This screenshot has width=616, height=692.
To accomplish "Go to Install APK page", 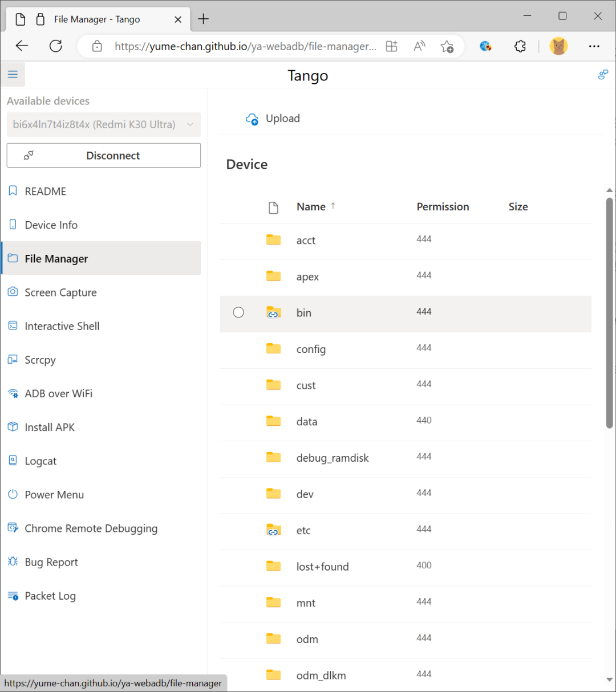I will click(x=50, y=427).
